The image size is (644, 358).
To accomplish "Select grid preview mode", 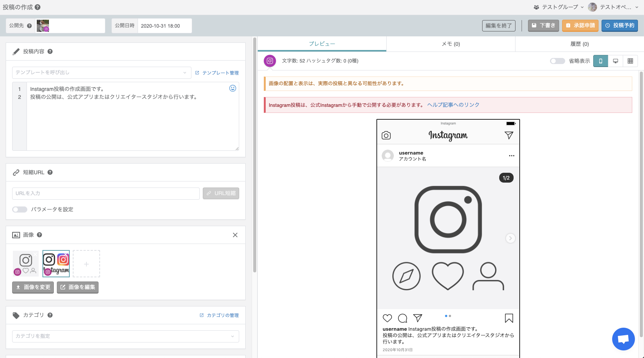I will [x=630, y=61].
